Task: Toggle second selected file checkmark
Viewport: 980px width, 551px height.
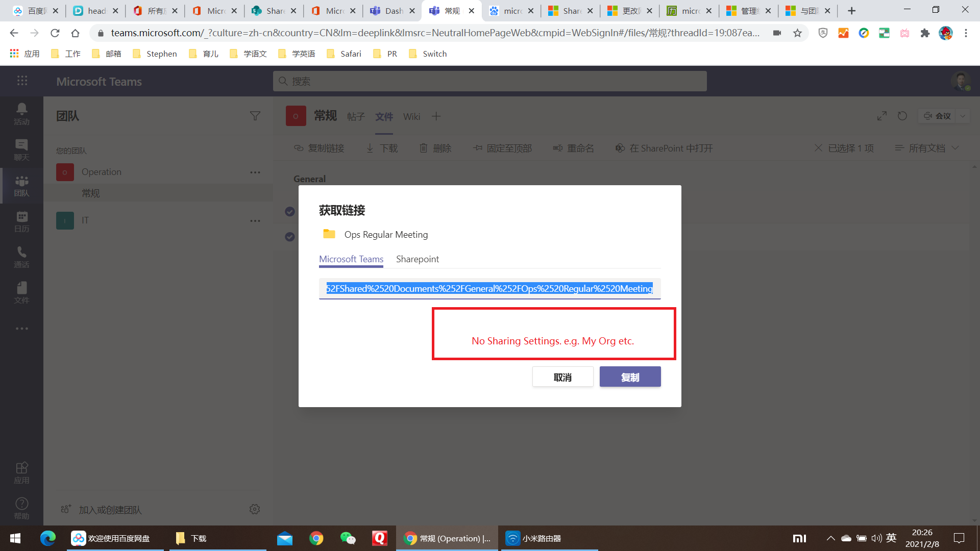Action: coord(290,237)
